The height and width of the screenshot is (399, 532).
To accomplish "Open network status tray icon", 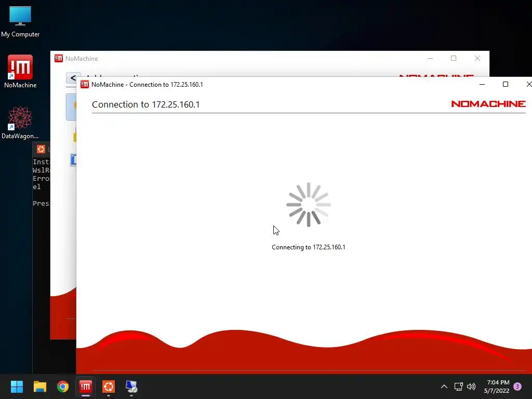I will (x=459, y=387).
